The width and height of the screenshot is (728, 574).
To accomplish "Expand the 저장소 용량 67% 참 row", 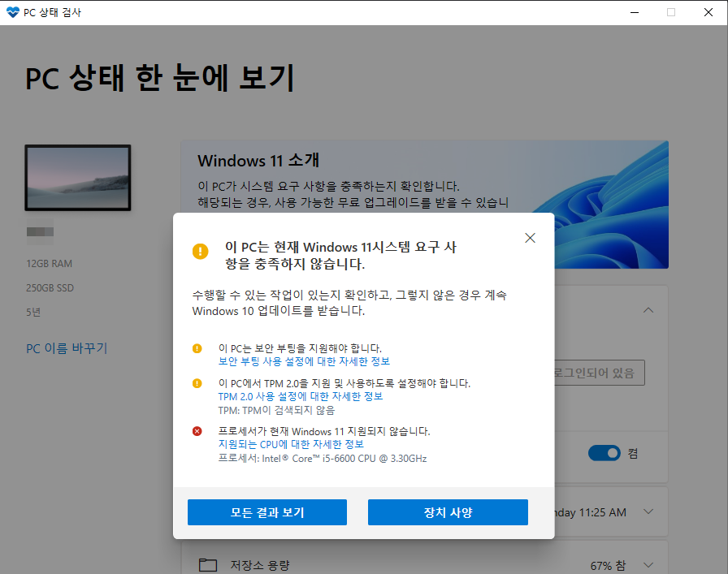I will [x=648, y=565].
